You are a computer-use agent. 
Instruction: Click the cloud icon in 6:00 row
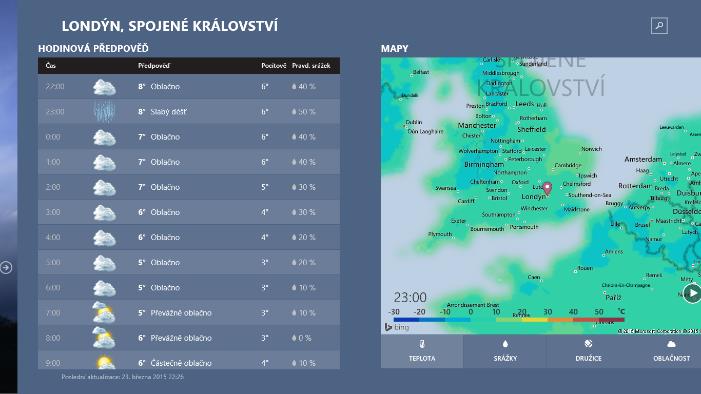pyautogui.click(x=104, y=288)
